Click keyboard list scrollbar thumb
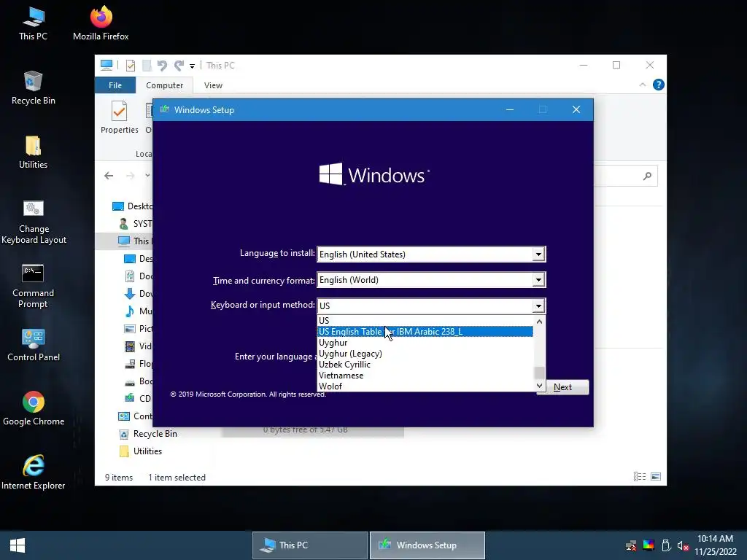Image resolution: width=747 pixels, height=560 pixels. [x=539, y=373]
